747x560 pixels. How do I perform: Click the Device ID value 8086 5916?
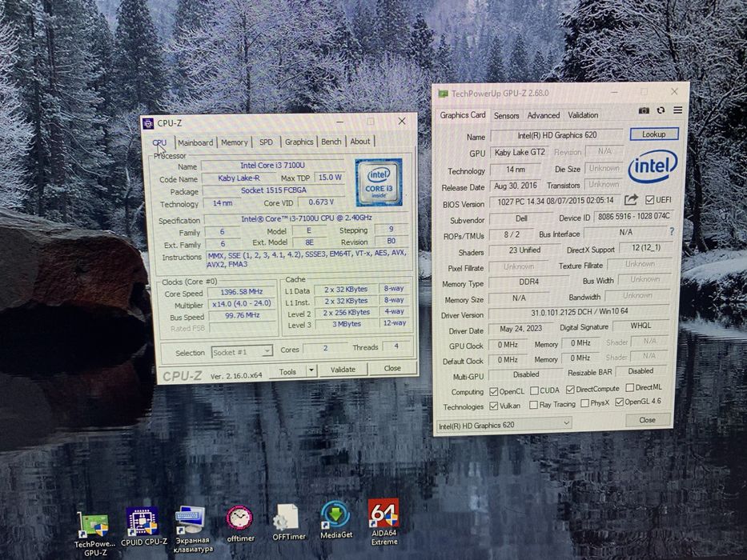coord(633,216)
